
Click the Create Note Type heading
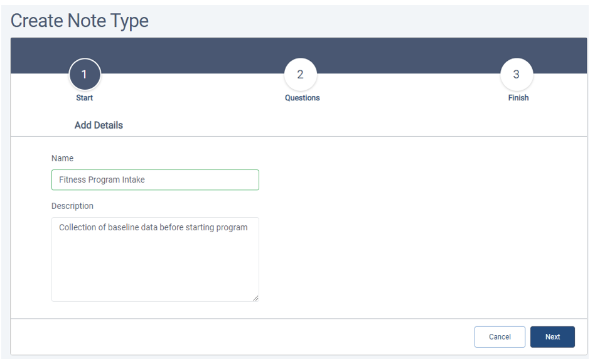coord(80,21)
